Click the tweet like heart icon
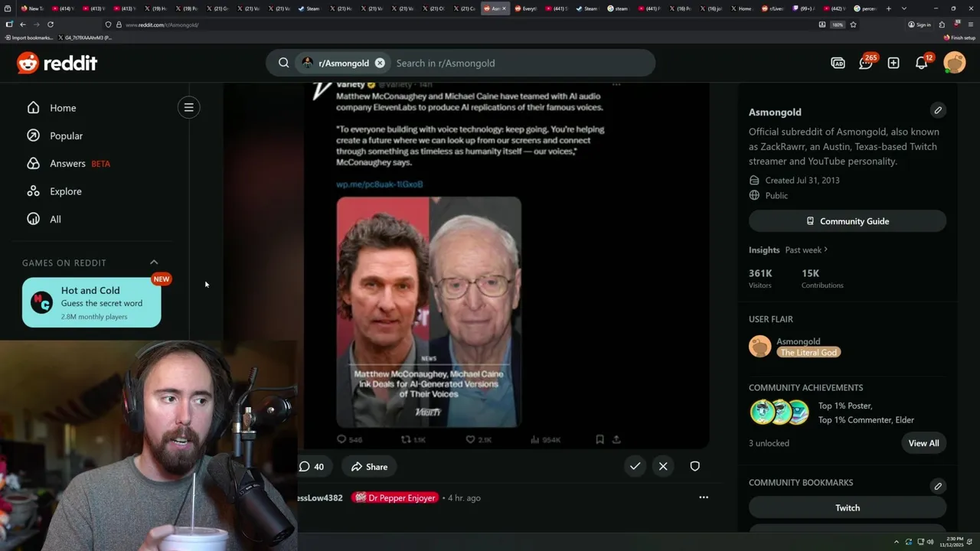This screenshot has height=551, width=980. pyautogui.click(x=470, y=439)
